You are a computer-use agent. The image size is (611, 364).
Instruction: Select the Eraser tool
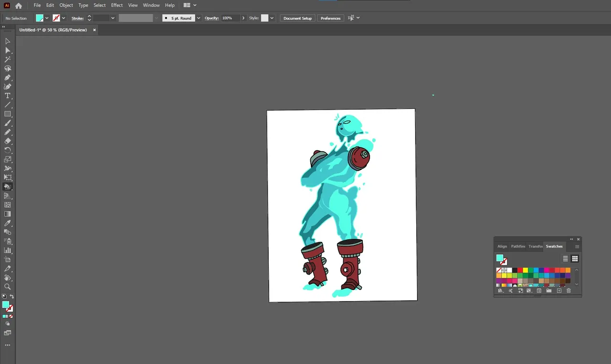click(x=8, y=141)
